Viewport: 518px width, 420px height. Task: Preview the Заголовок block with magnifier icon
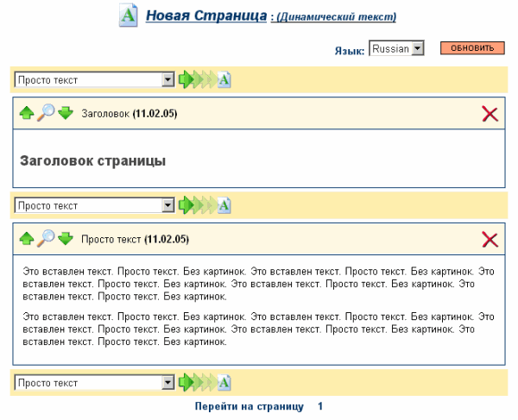[x=46, y=113]
